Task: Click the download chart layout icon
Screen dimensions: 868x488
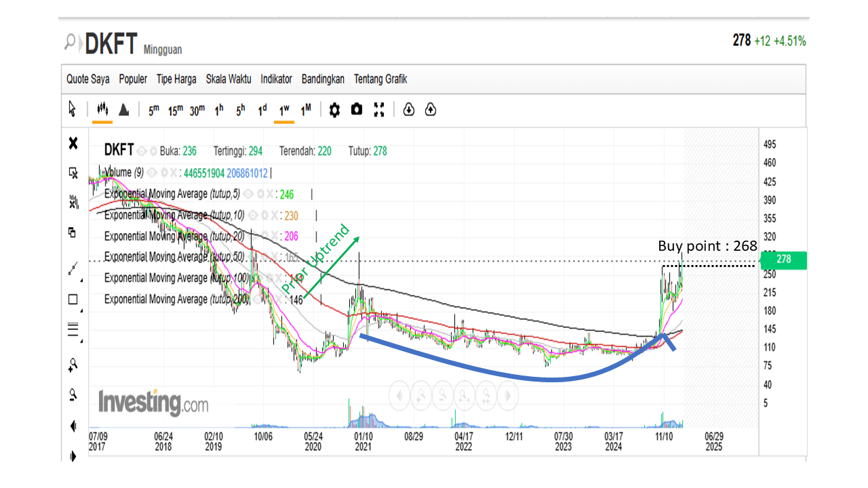Action: [x=408, y=109]
